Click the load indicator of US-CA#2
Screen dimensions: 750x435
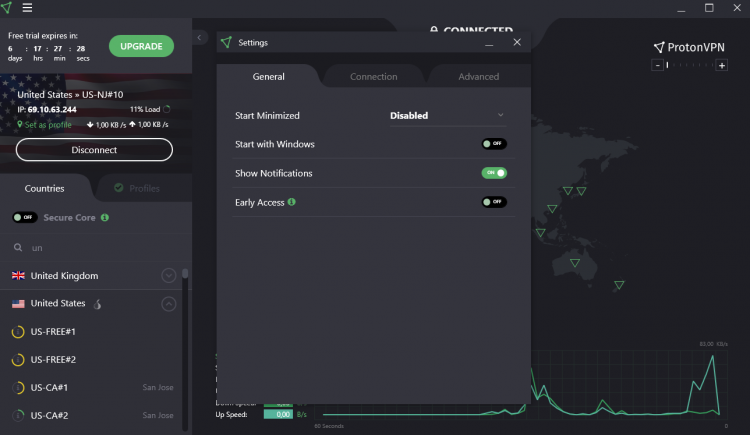tap(18, 415)
